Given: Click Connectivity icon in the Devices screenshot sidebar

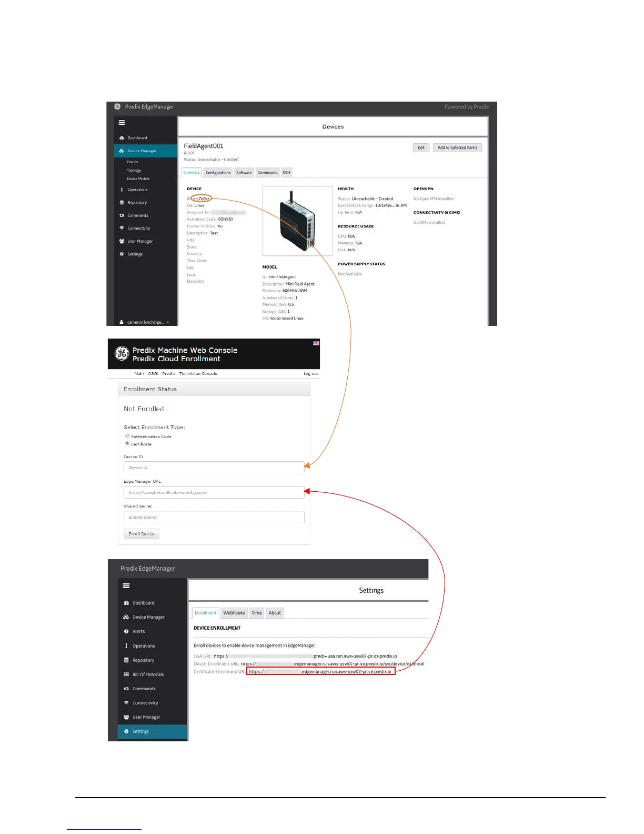Looking at the screenshot, I should pyautogui.click(x=122, y=228).
